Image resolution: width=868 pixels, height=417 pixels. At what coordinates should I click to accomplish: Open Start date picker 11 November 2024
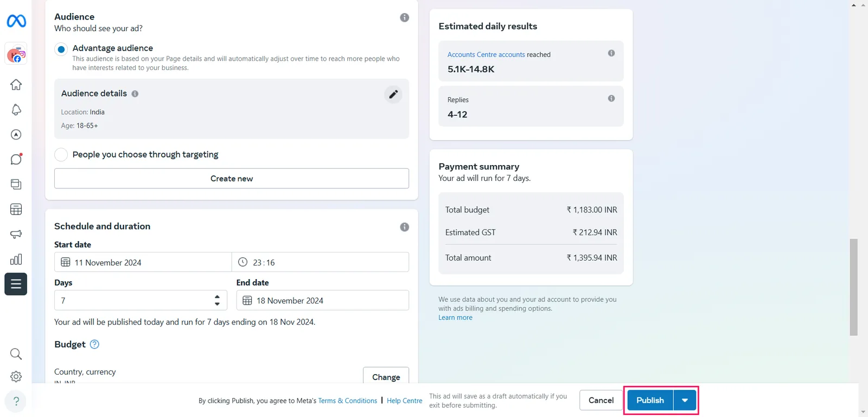pos(143,262)
